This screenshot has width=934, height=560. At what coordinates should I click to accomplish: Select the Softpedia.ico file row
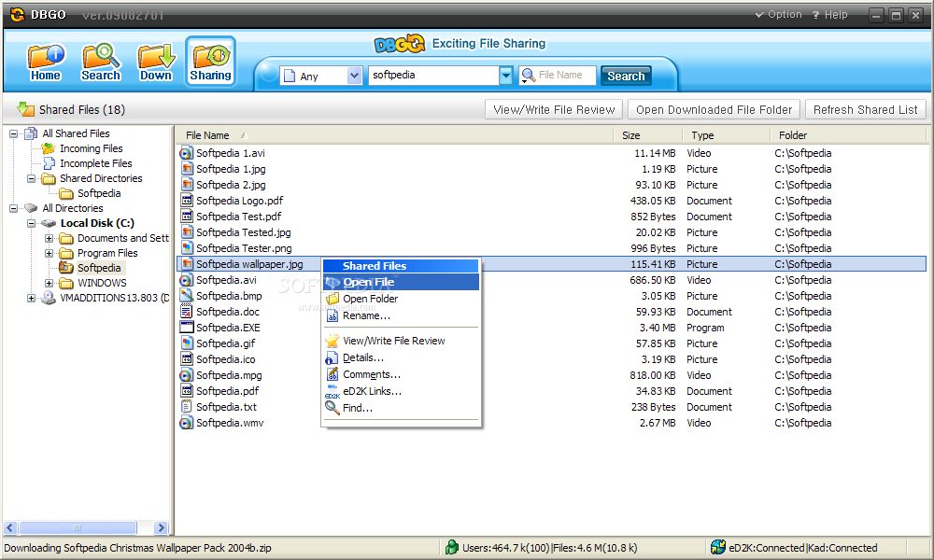pyautogui.click(x=552, y=359)
